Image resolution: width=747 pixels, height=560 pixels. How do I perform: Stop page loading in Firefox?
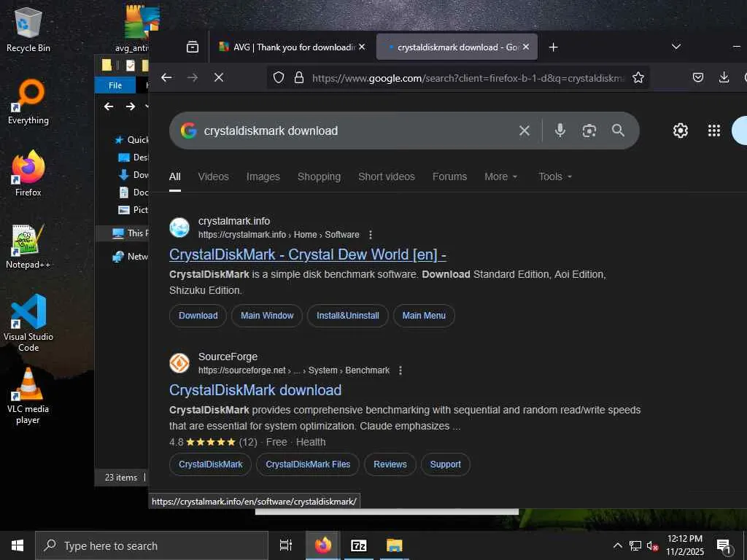(x=219, y=77)
